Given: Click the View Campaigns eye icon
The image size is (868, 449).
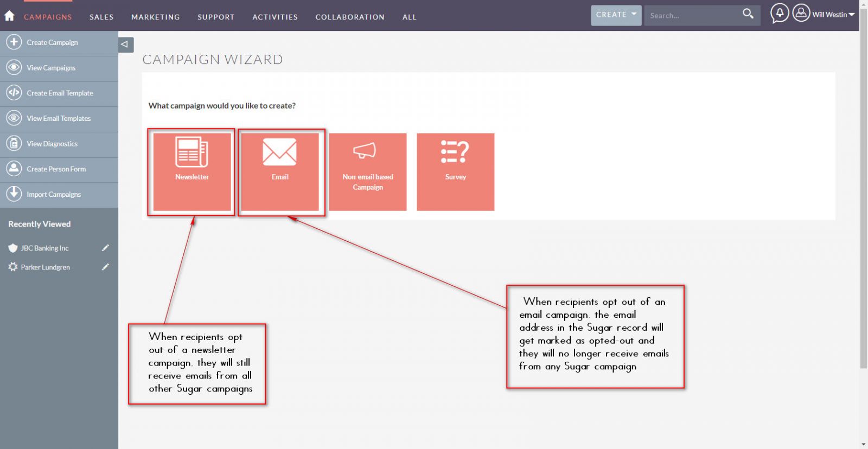Looking at the screenshot, I should point(14,67).
